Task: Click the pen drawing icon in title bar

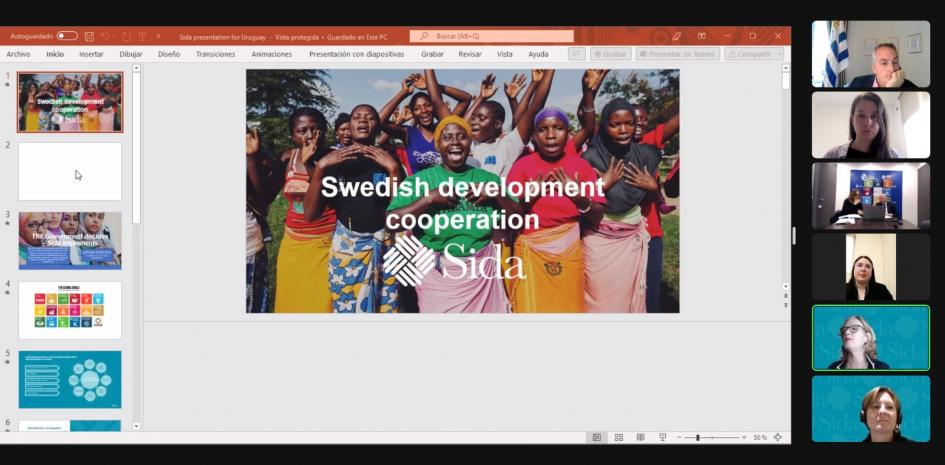Action: pyautogui.click(x=676, y=36)
